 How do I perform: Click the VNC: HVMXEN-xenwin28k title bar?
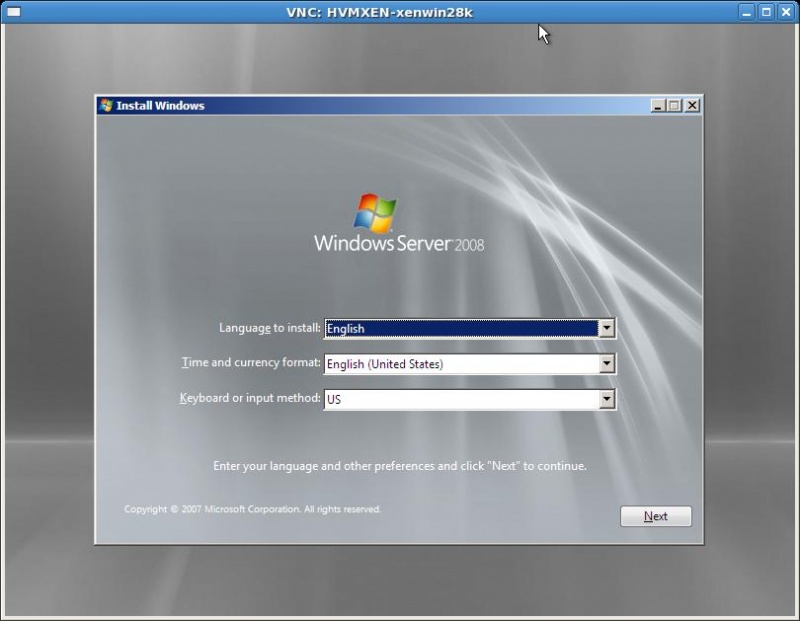(x=398, y=12)
